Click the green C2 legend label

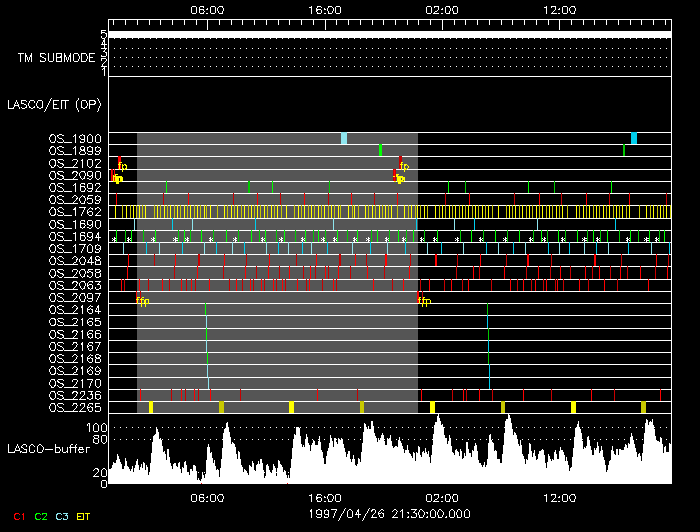tap(41, 516)
